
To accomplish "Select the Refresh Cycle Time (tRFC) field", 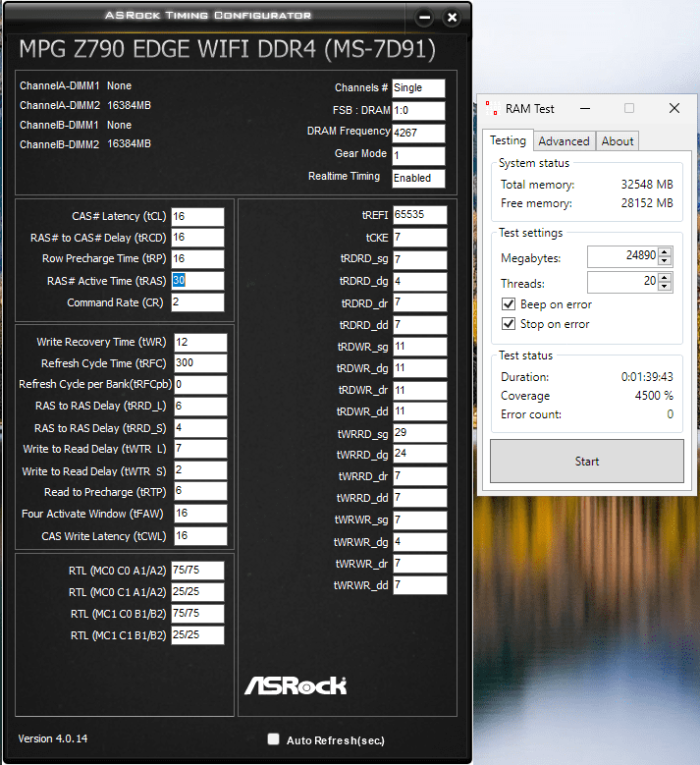I will (x=200, y=363).
